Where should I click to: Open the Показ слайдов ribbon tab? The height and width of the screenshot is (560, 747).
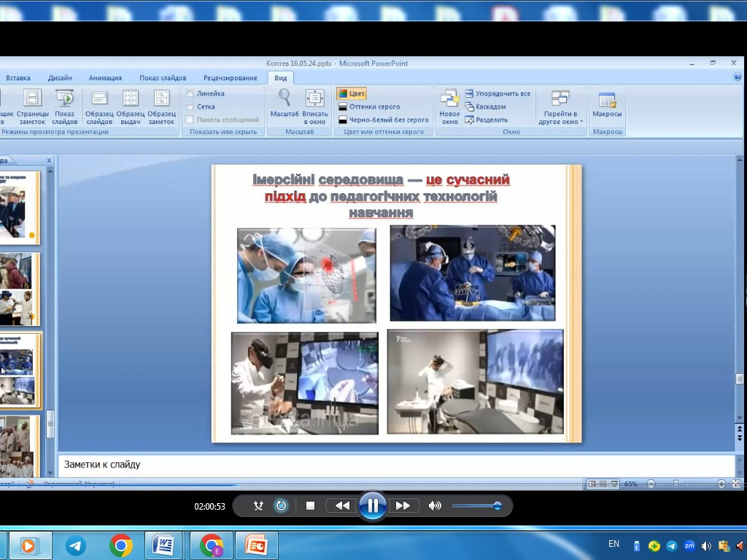pyautogui.click(x=163, y=77)
